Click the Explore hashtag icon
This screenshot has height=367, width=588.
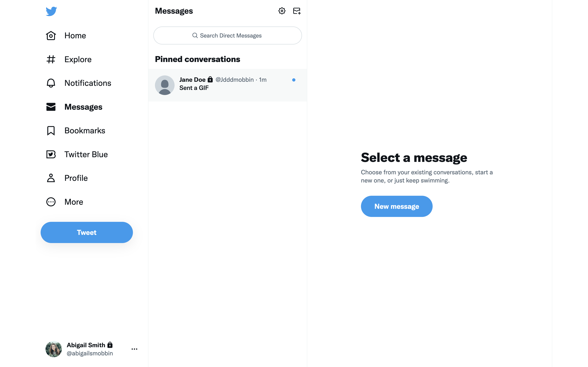[x=51, y=60]
